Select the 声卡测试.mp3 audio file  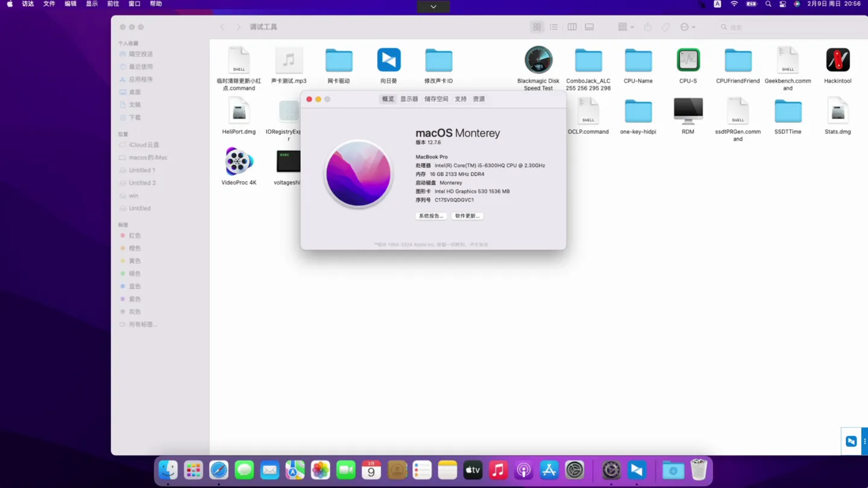[x=289, y=60]
